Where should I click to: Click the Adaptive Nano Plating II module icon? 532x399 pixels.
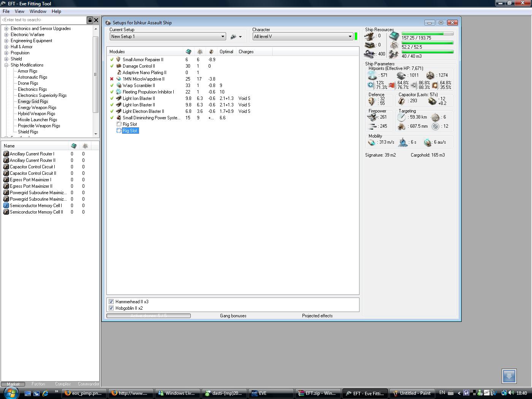[119, 73]
